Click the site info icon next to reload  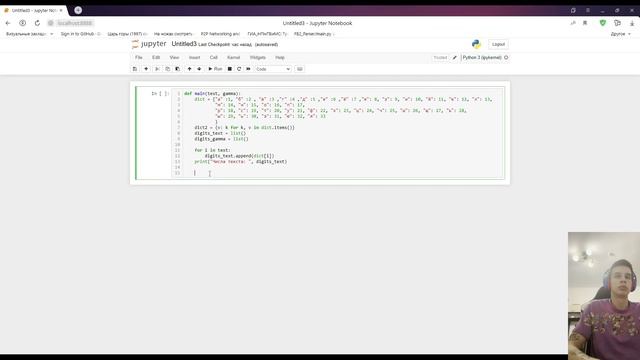pos(51,23)
